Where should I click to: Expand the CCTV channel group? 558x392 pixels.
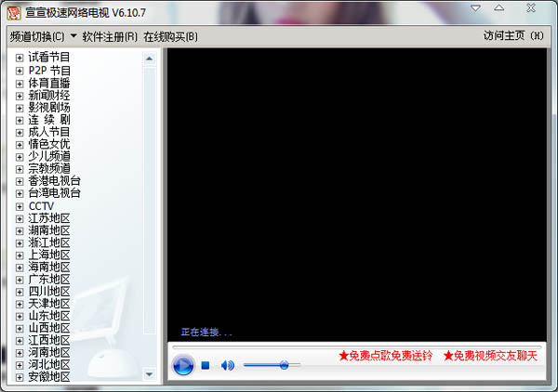20,206
